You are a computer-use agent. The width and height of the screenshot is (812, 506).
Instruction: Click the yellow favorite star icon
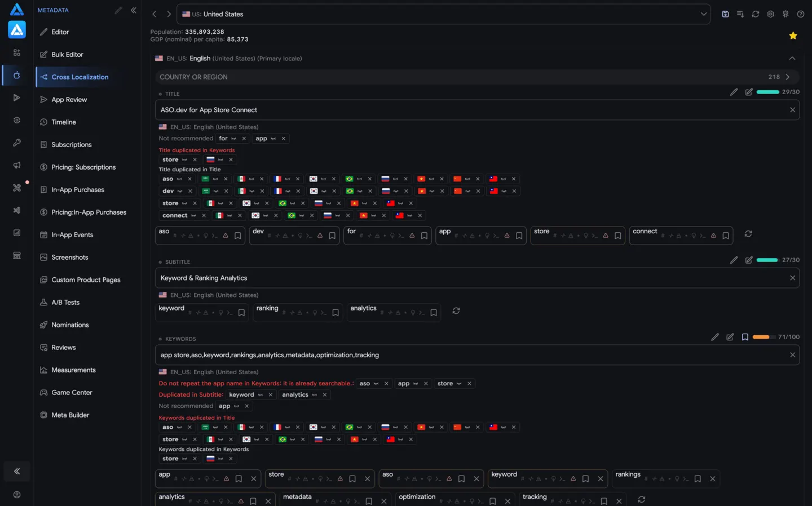point(793,35)
